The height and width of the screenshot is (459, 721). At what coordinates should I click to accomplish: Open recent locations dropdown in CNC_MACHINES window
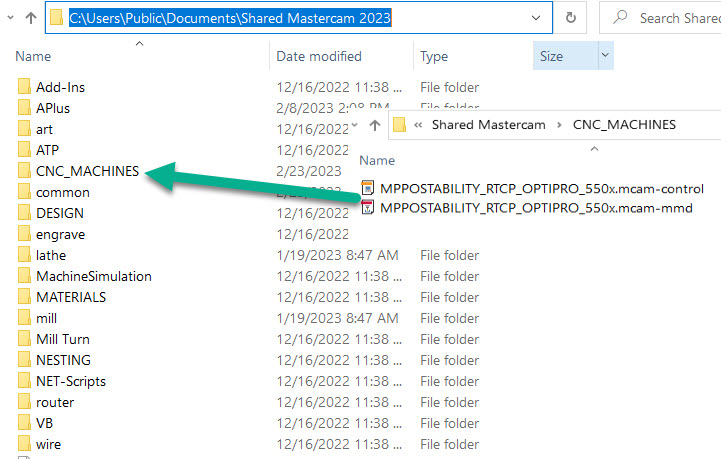pyautogui.click(x=355, y=125)
